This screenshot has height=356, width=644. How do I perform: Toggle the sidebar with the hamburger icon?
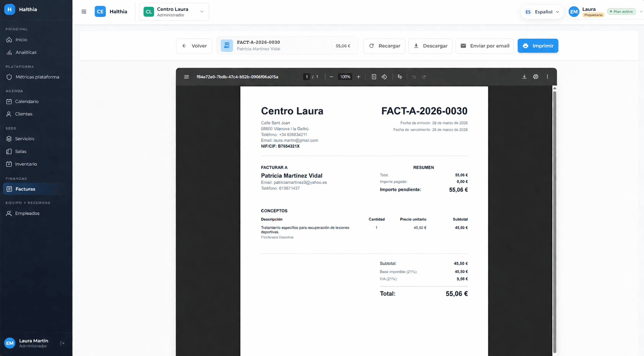click(x=84, y=11)
